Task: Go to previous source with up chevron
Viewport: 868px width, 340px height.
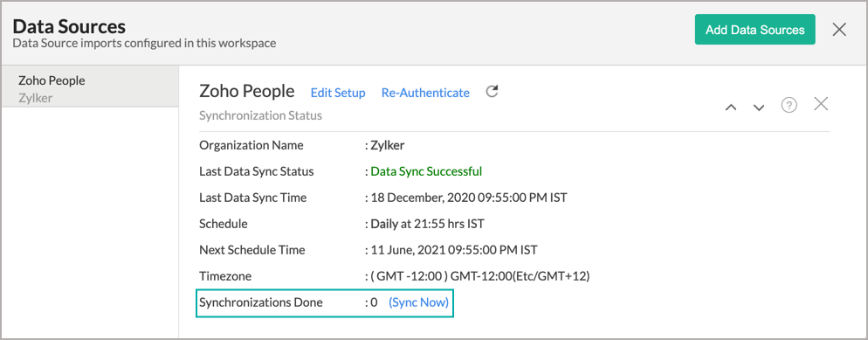Action: coord(731,107)
